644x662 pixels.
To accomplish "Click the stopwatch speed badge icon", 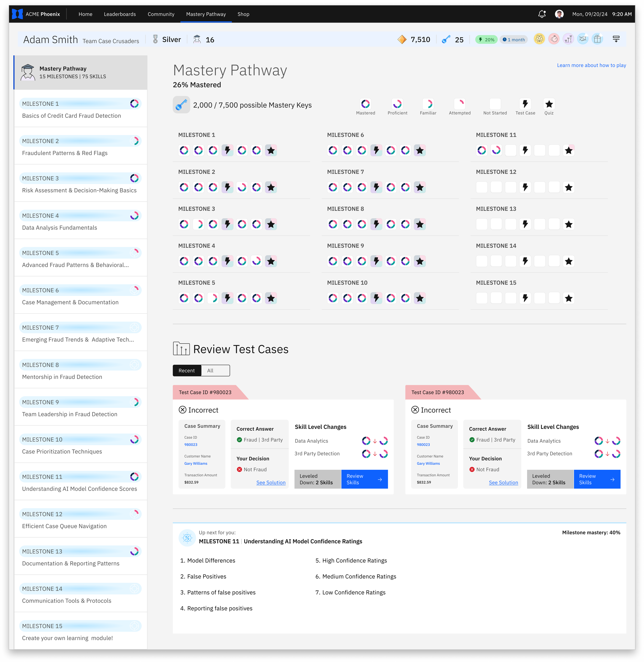I will click(x=554, y=39).
